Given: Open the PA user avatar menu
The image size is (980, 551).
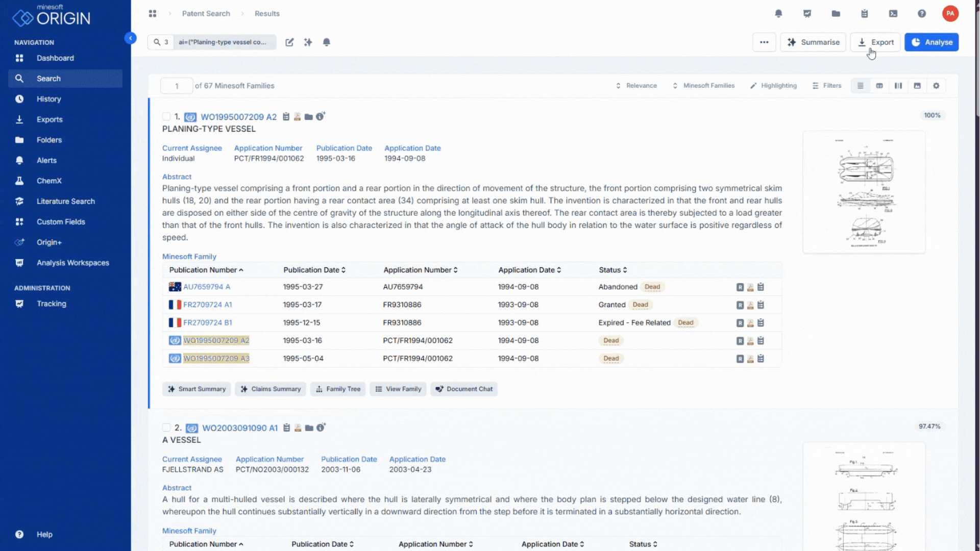Looking at the screenshot, I should pyautogui.click(x=950, y=14).
